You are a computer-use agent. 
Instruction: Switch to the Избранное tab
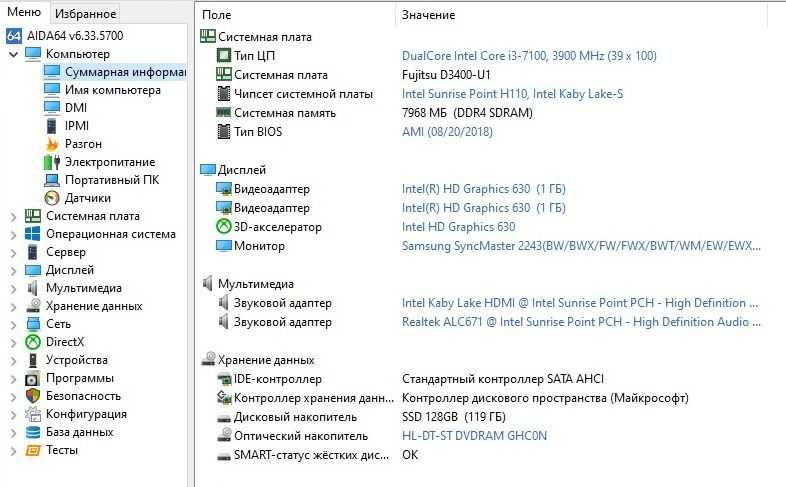pos(85,14)
